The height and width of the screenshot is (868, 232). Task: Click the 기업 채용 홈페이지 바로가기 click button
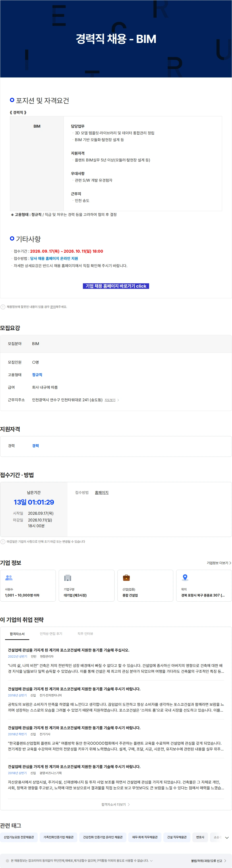point(116,286)
